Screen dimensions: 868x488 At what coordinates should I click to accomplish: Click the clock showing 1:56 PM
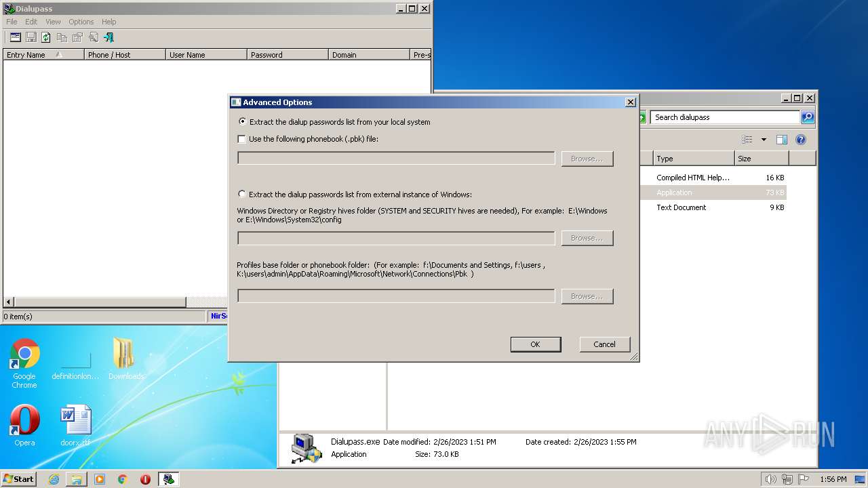833,479
